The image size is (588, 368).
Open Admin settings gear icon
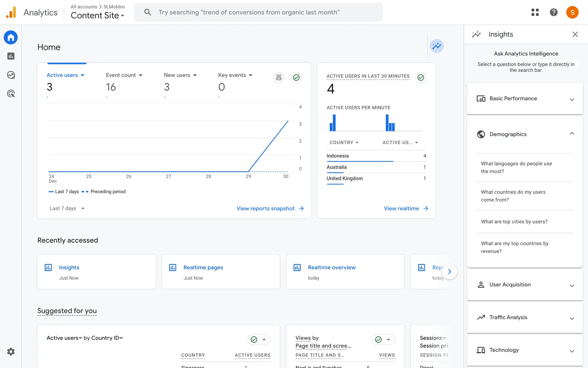[x=11, y=351]
